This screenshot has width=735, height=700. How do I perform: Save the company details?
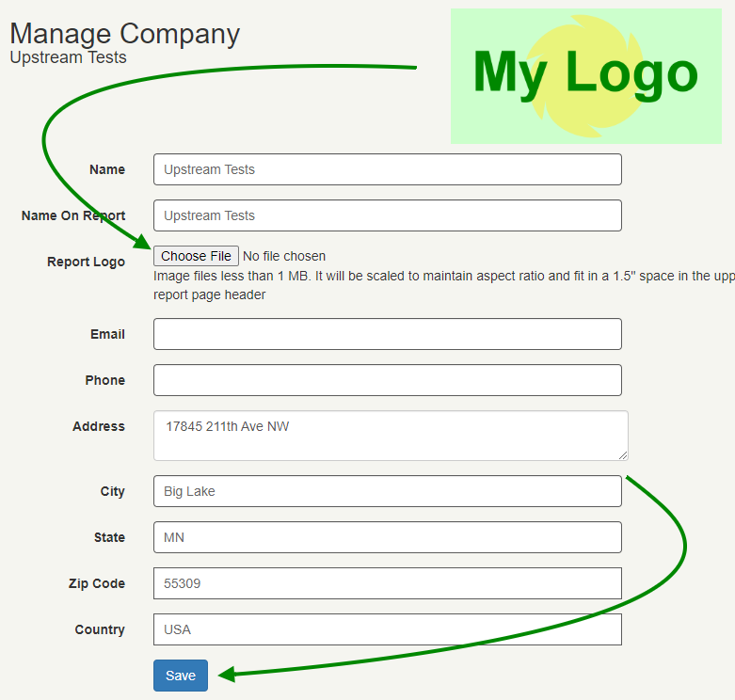181,676
